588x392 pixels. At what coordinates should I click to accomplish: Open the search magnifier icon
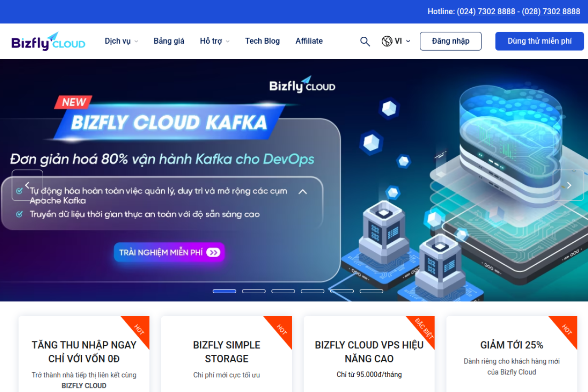365,41
